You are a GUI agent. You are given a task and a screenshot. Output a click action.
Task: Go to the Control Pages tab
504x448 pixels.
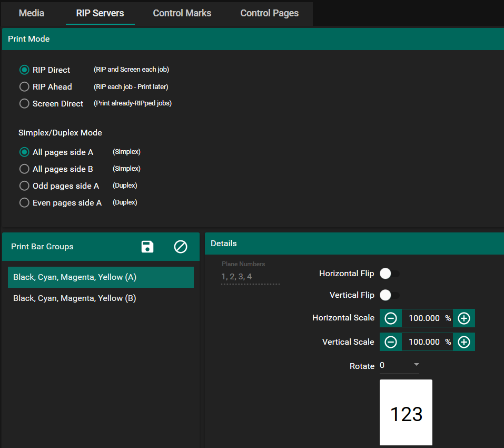pyautogui.click(x=270, y=13)
